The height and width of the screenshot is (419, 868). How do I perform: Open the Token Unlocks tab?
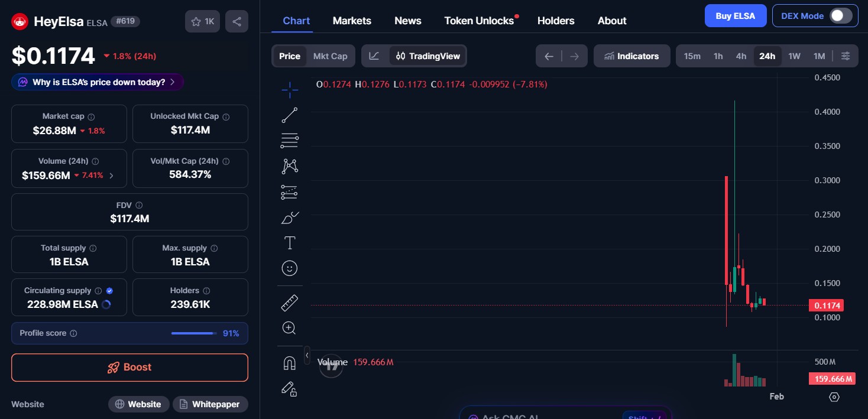[478, 20]
